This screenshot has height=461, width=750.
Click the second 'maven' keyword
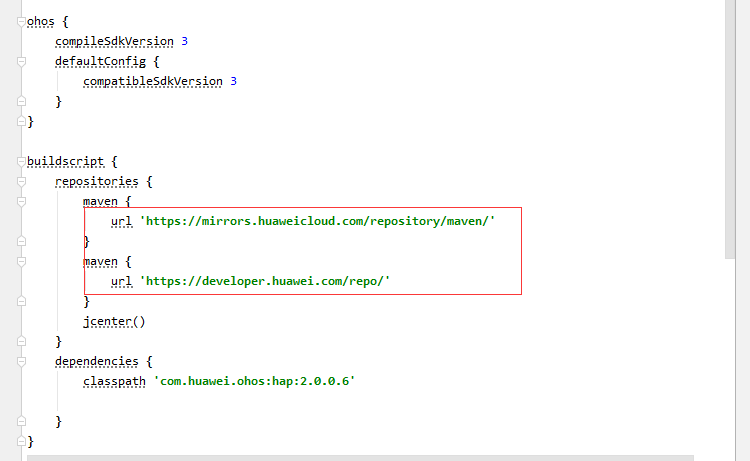click(x=100, y=262)
